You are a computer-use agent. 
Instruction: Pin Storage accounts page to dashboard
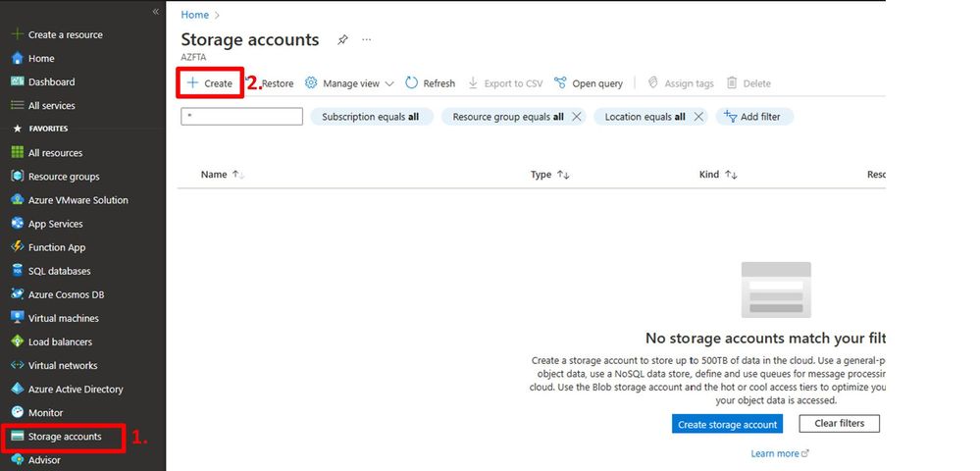(x=342, y=40)
